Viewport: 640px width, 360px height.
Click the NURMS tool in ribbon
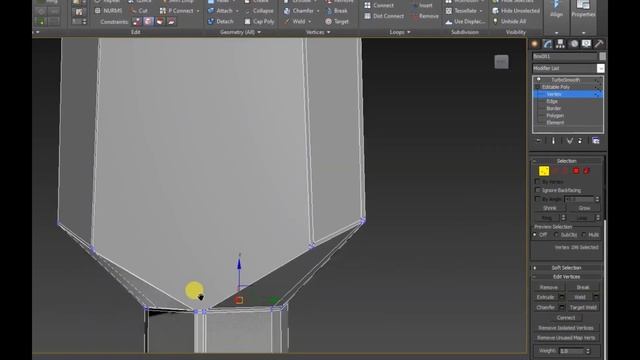point(108,11)
